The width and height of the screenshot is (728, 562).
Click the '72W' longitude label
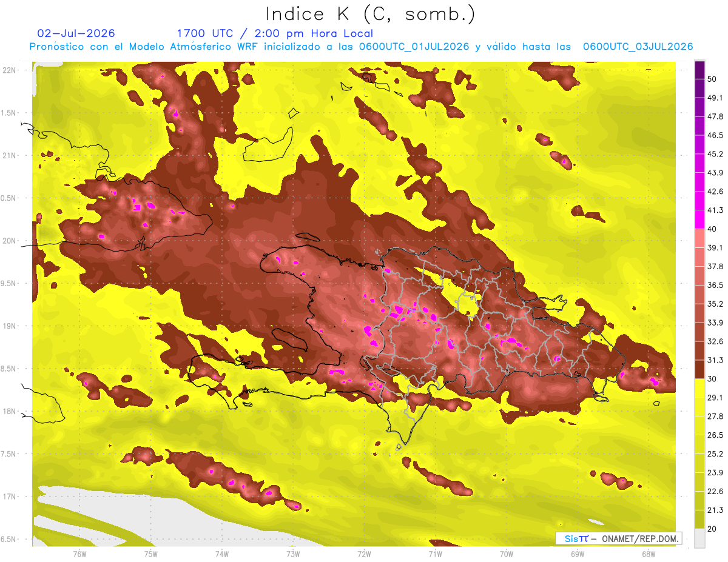click(x=364, y=554)
